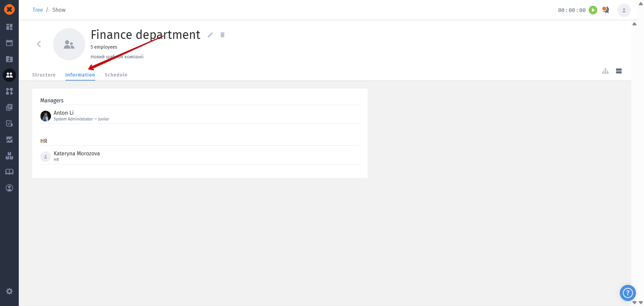
Task: Open the knowledge base book icon
Action: (x=9, y=172)
